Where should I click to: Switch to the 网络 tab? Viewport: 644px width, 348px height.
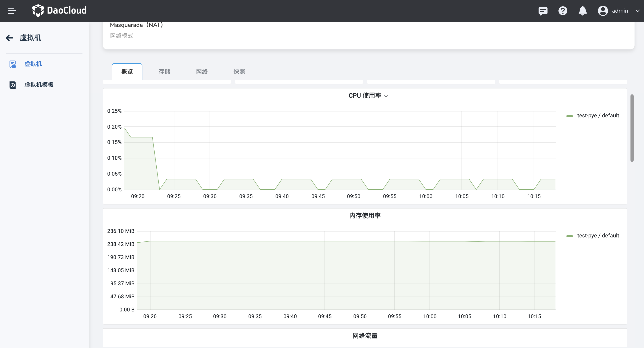(x=202, y=72)
